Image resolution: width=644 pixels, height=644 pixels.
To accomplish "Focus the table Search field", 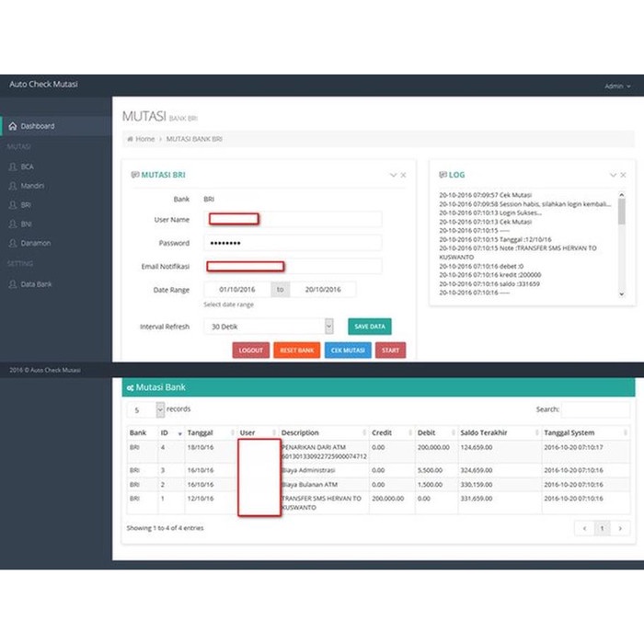I will pos(595,409).
